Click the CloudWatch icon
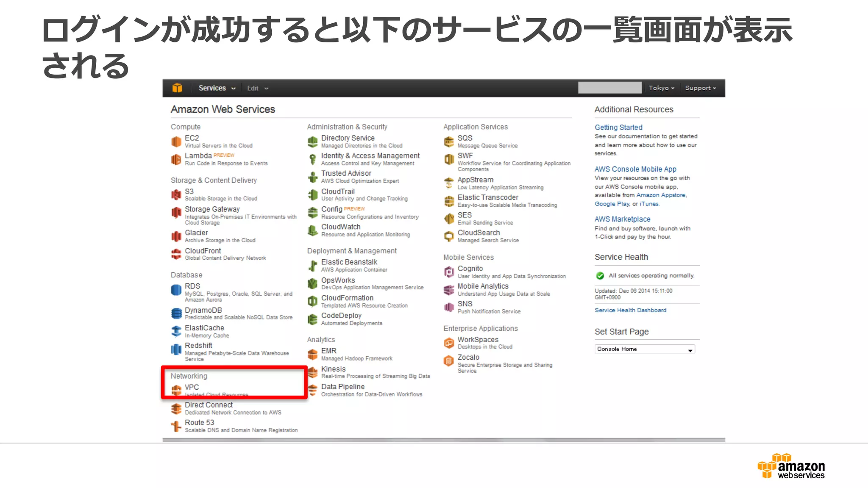The image size is (868, 488). click(x=313, y=230)
